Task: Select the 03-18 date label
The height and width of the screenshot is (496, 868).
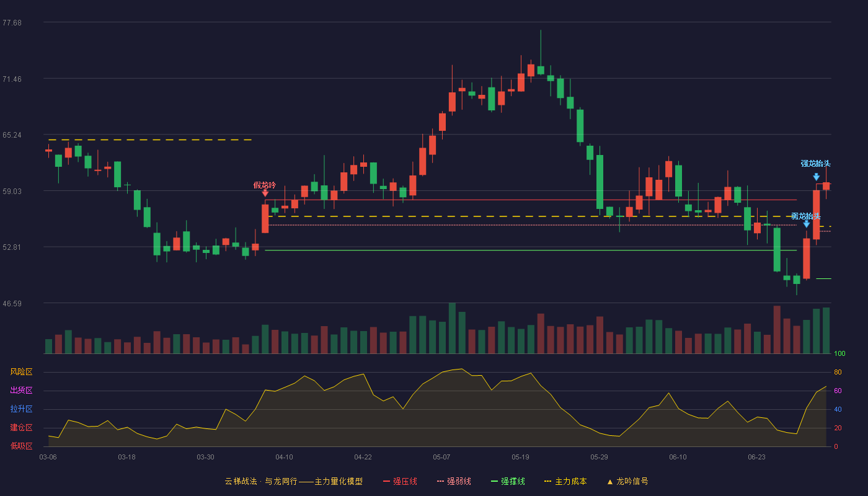Action: point(126,457)
